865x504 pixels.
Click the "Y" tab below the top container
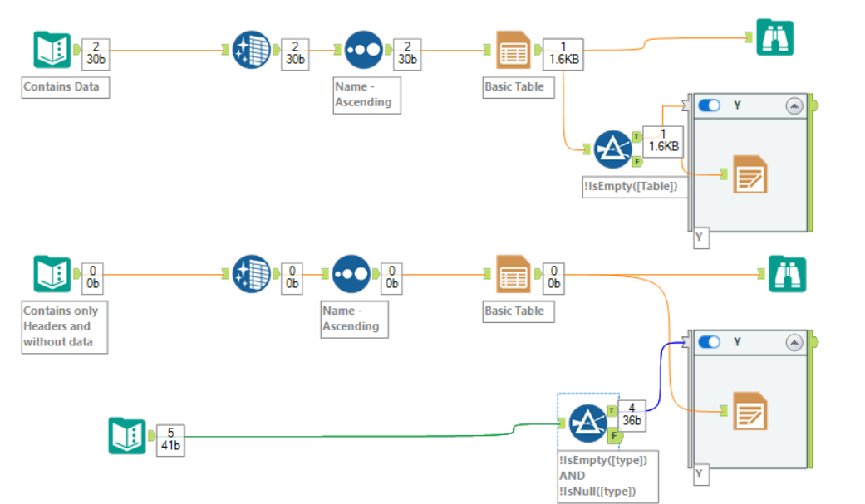click(700, 238)
